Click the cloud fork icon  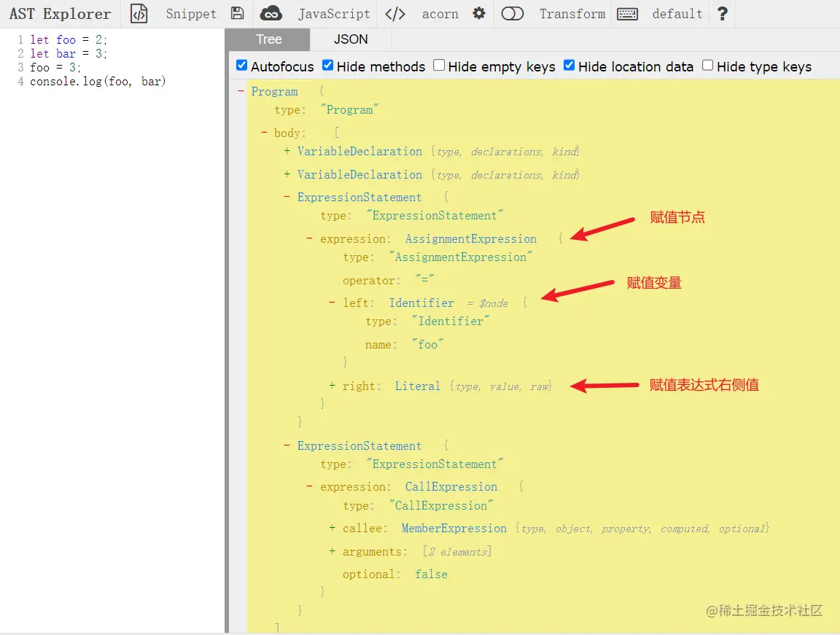coord(271,14)
